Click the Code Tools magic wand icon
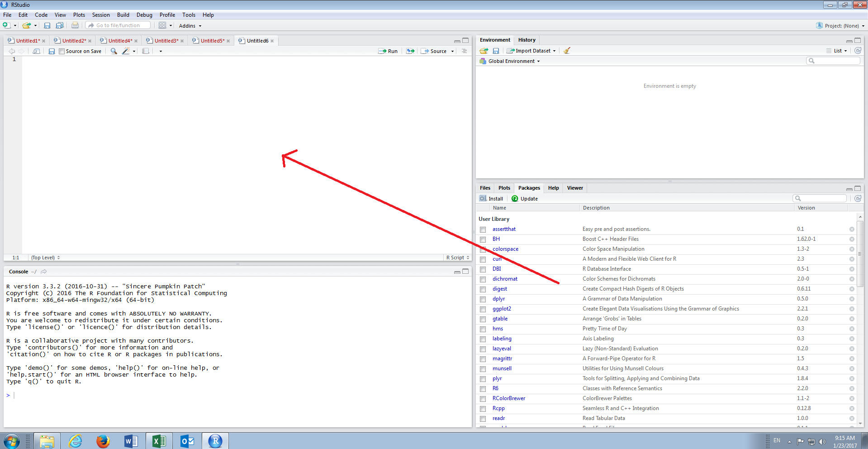 [x=126, y=51]
